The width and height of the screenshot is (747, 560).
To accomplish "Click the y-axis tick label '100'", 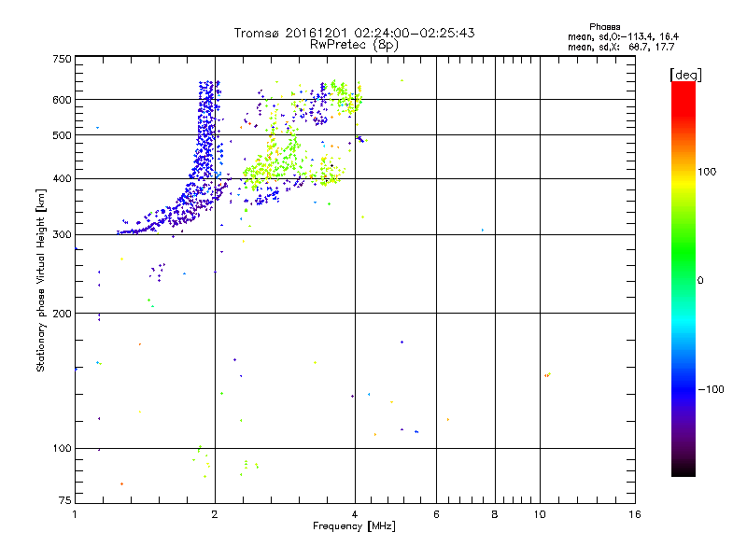I will 62,449.
